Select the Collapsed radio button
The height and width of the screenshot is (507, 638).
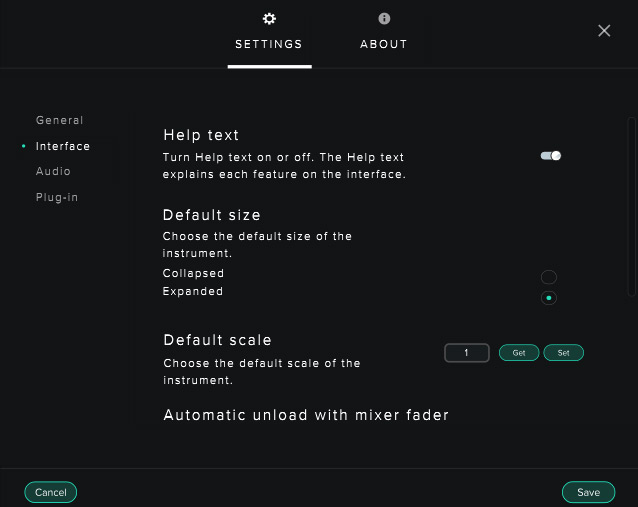(549, 277)
